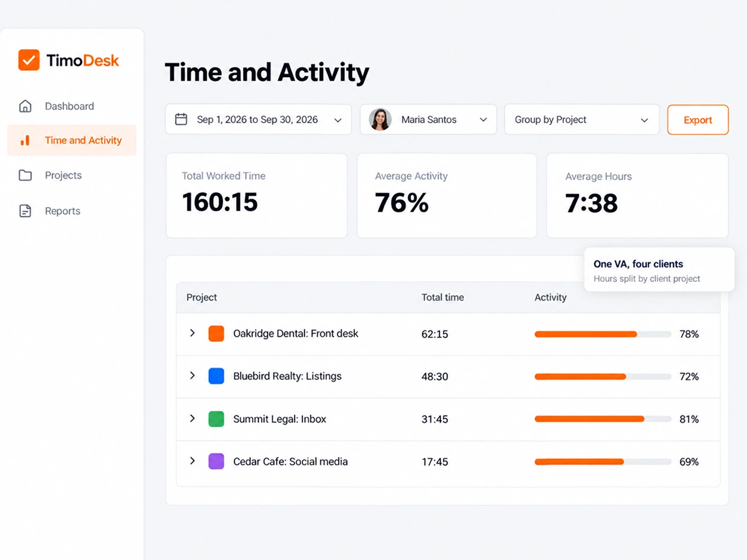
Task: Click the Time and Activity bar chart icon
Action: pos(25,141)
